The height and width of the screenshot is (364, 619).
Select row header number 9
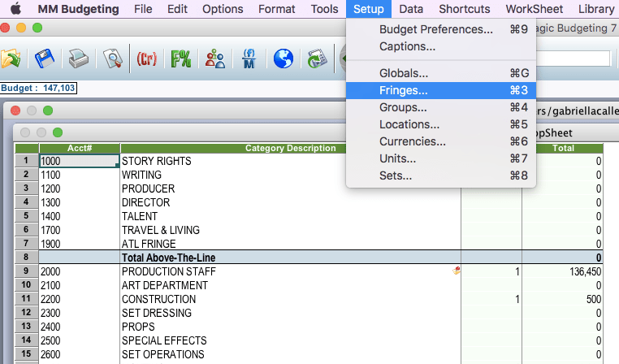point(26,271)
